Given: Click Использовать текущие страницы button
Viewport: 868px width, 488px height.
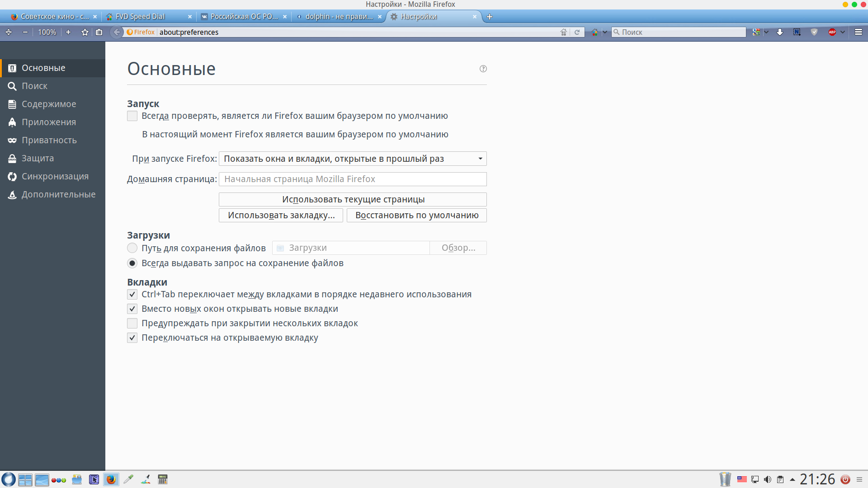Looking at the screenshot, I should click(x=353, y=199).
